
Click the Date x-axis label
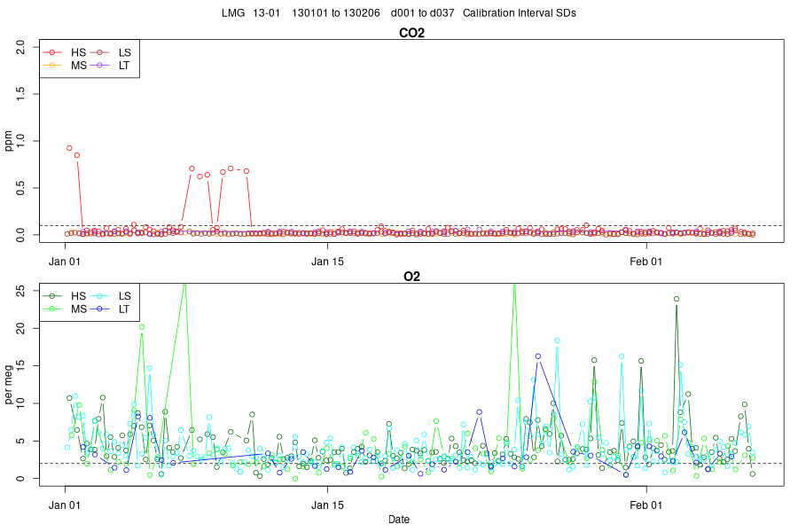pos(399,520)
